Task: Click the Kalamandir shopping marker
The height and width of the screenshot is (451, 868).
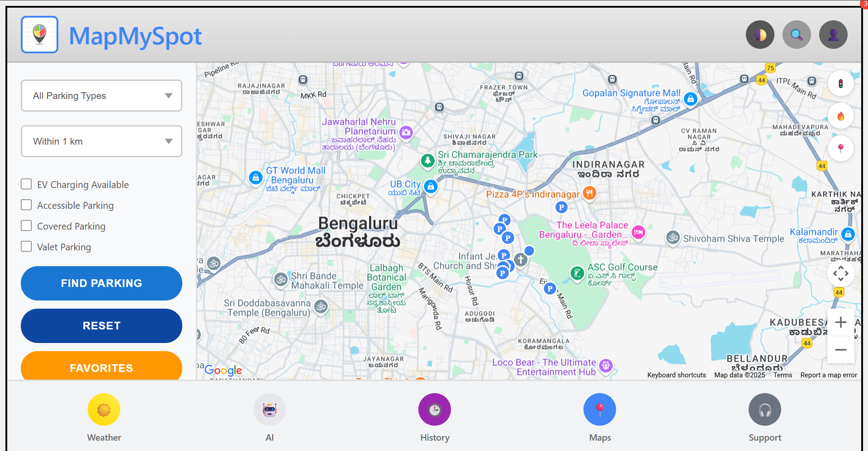Action: [848, 234]
